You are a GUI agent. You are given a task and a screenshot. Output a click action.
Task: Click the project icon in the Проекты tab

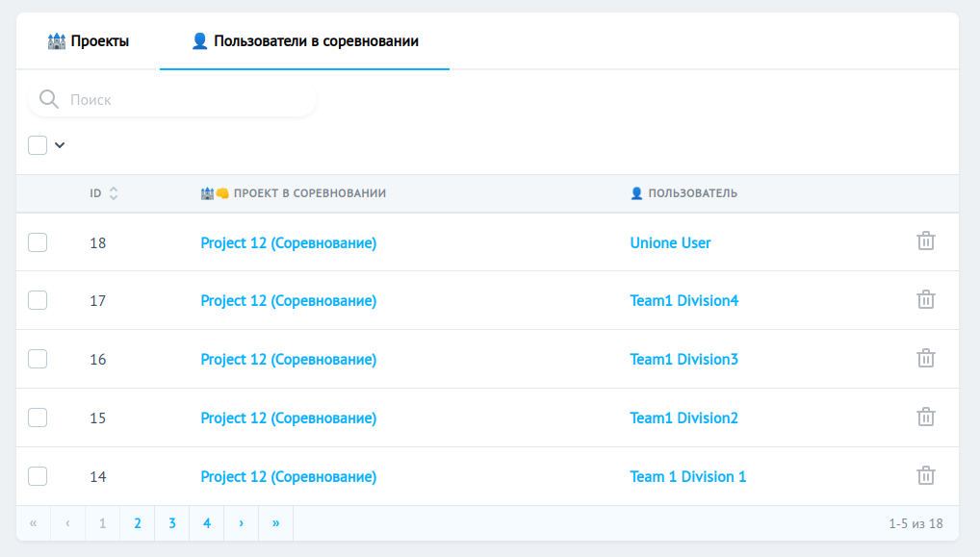[x=56, y=40]
